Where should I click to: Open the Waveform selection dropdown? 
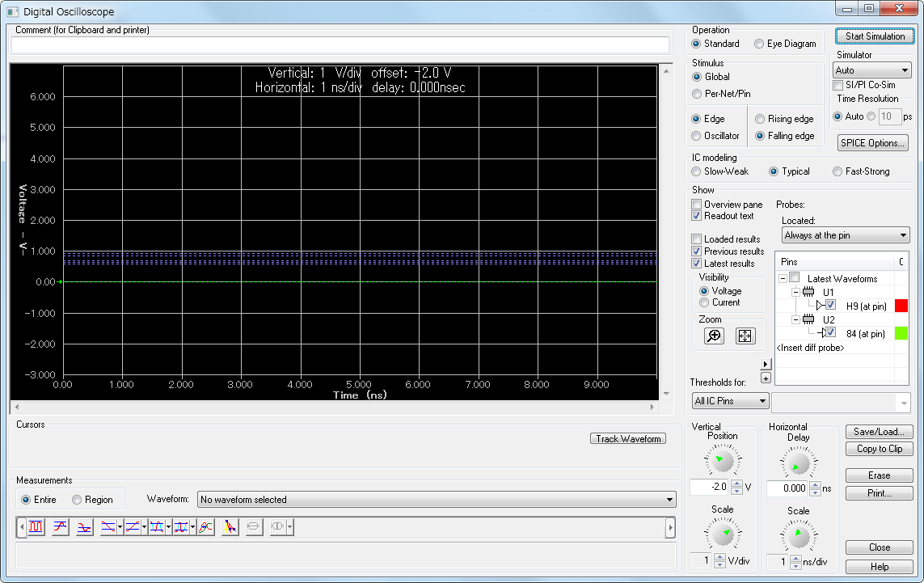[x=436, y=500]
